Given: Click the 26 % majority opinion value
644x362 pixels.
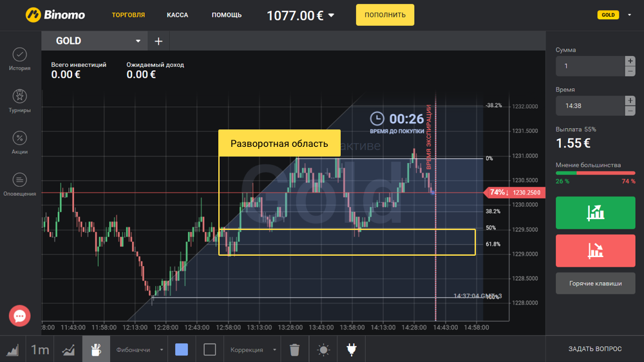Looking at the screenshot, I should coord(562,181).
